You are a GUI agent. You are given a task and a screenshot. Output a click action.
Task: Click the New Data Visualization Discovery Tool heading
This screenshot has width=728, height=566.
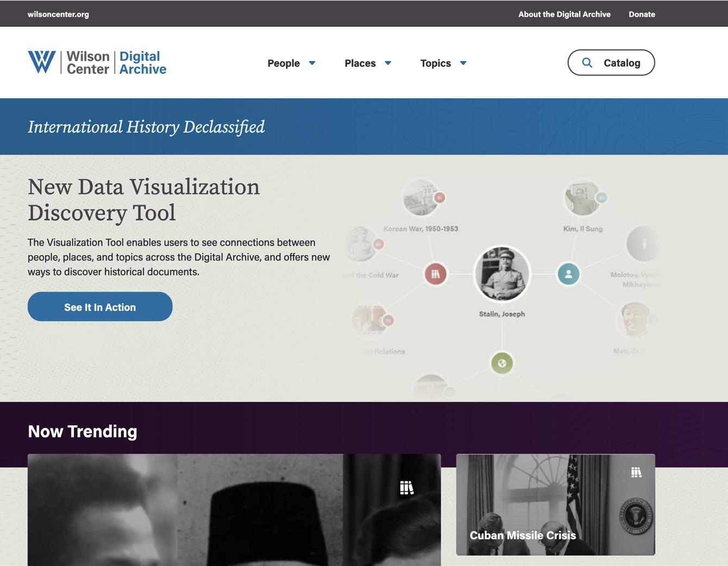click(x=144, y=200)
